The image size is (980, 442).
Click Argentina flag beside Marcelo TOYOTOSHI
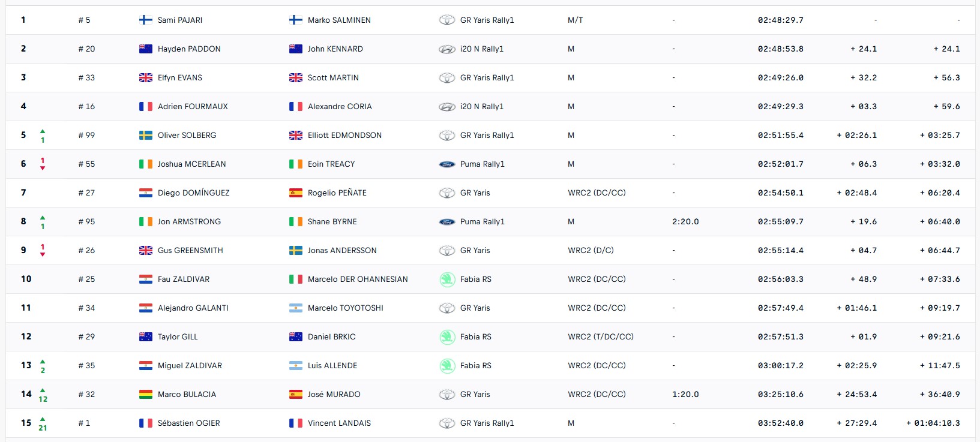click(296, 308)
